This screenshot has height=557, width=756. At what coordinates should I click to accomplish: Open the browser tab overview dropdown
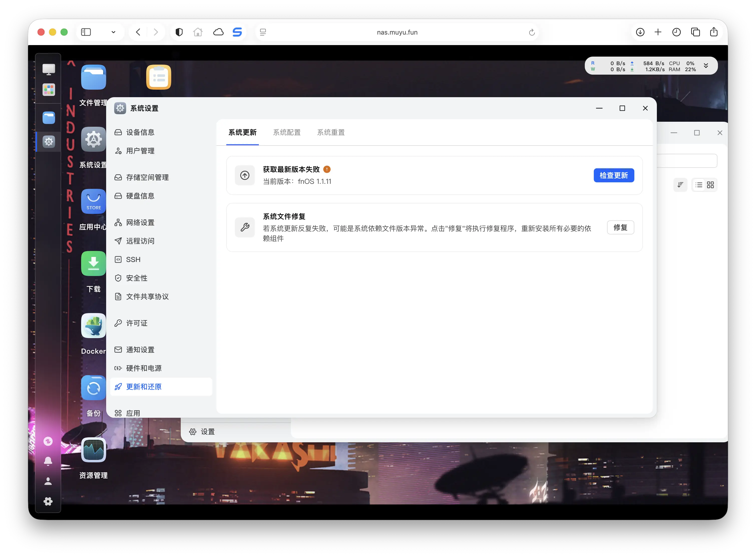114,32
